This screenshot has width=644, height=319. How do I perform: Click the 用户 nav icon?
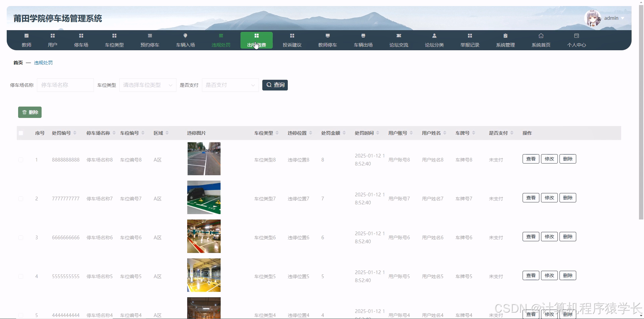(x=53, y=36)
